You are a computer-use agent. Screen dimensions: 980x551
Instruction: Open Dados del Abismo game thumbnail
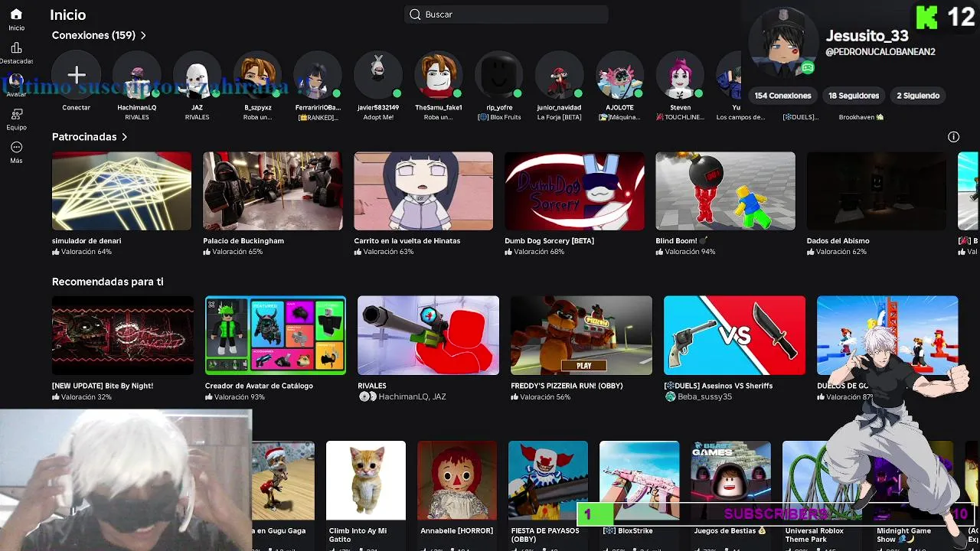tap(876, 191)
